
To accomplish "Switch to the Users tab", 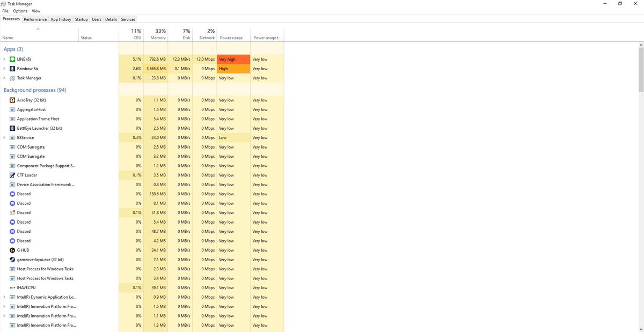I will [x=97, y=19].
